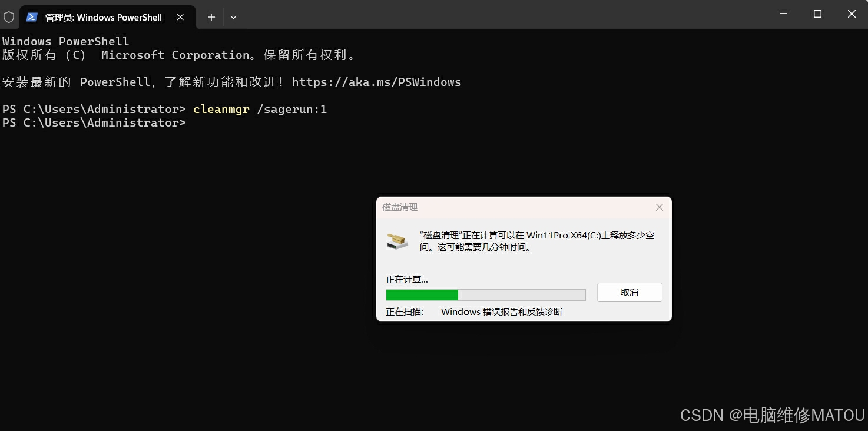Click the cleanmgr /sagerun:1 command text
This screenshot has height=431, width=868.
point(260,110)
